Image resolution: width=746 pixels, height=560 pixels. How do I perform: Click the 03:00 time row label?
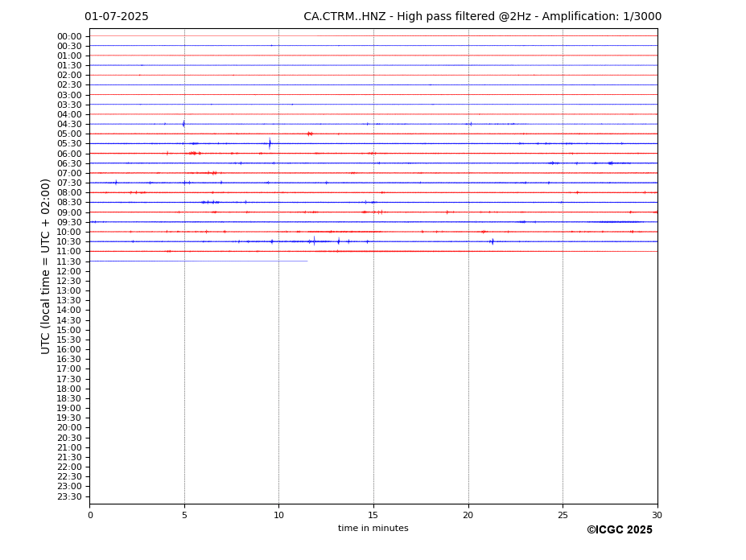69,95
